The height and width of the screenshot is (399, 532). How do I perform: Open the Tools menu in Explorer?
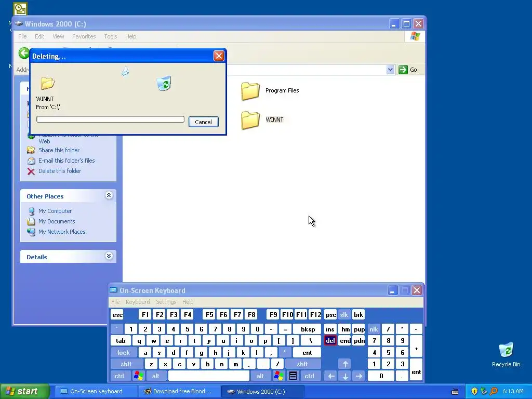tap(110, 36)
